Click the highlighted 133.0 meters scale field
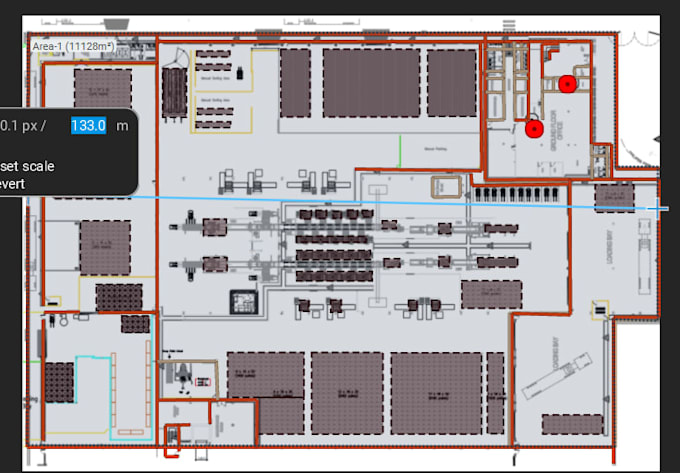Screen dimensions: 680x473 pos(88,126)
